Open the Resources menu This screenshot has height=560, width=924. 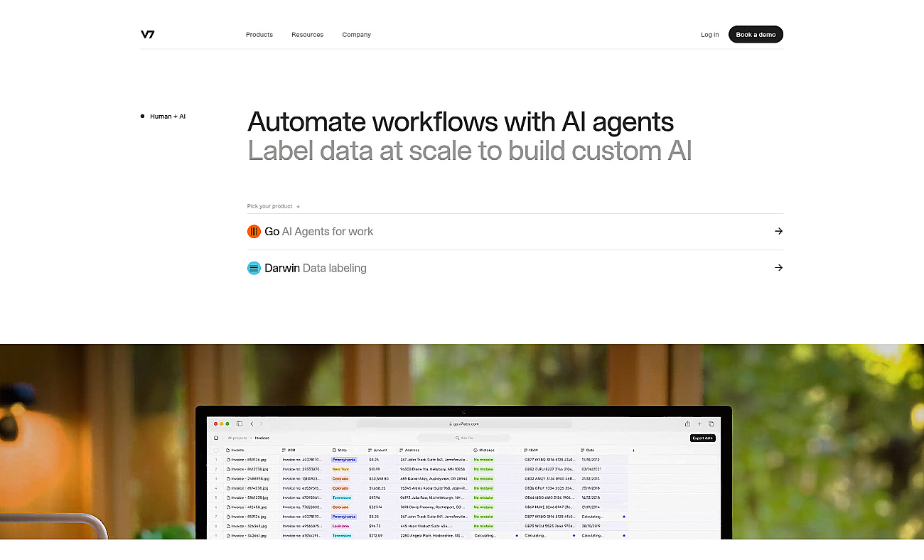click(307, 35)
